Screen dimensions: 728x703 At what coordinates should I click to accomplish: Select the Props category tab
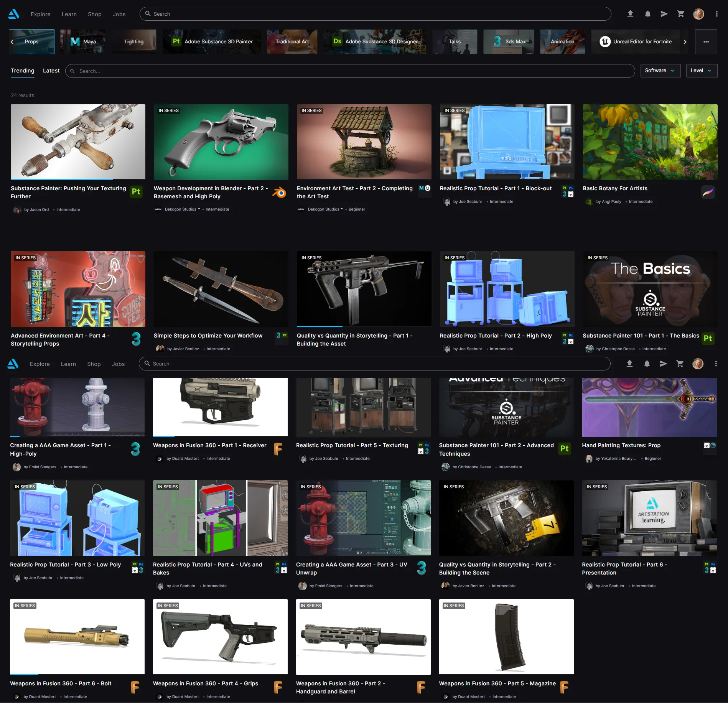[32, 42]
